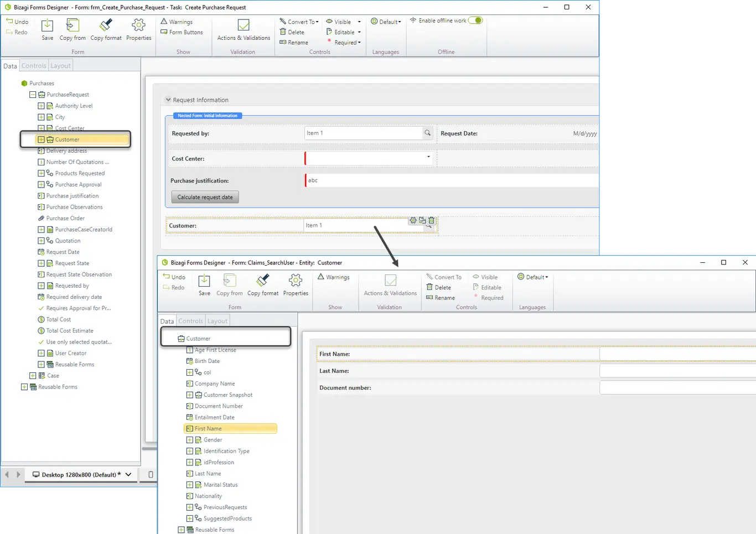Click Form Buttons in the Show group
This screenshot has height=534, width=756.
[x=182, y=32]
